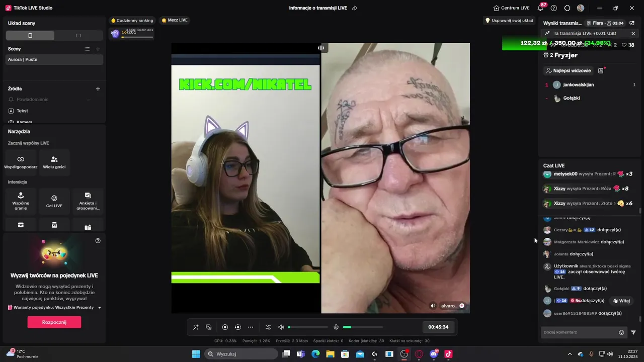Open File Explorer from taskbar
This screenshot has width=644, height=362.
pos(330,354)
